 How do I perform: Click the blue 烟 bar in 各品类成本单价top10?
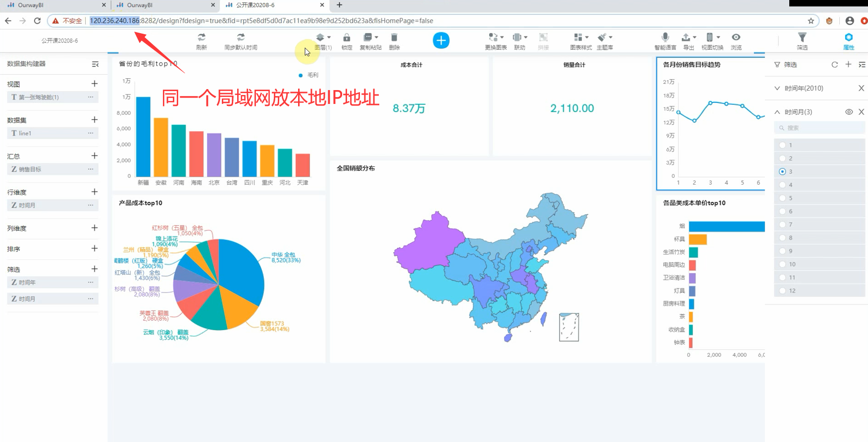[x=726, y=226]
